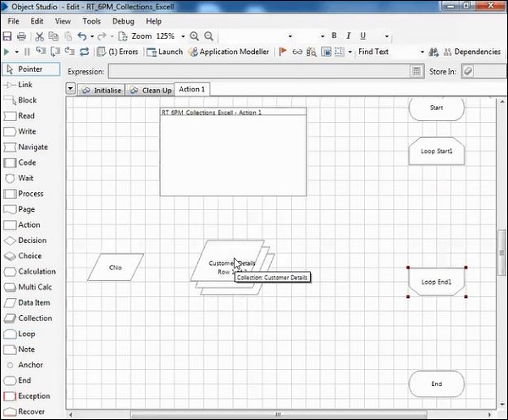Pick the Decision stage tool
The image size is (508, 420).
pyautogui.click(x=32, y=240)
